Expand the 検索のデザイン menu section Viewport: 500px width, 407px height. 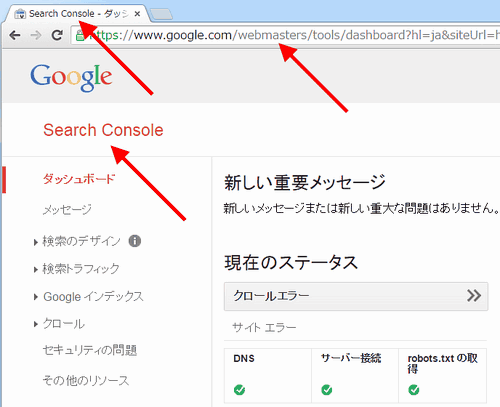click(x=81, y=241)
